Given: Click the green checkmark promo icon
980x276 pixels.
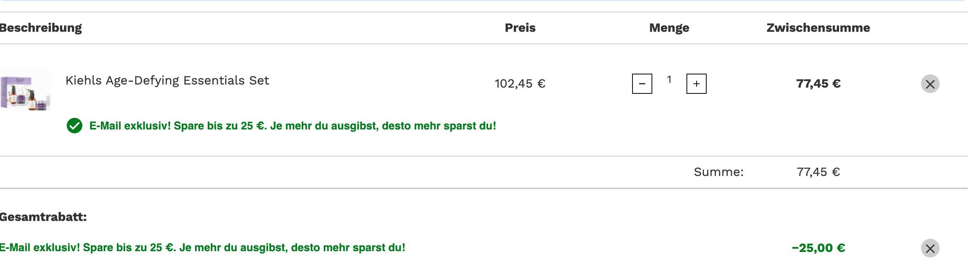Looking at the screenshot, I should point(74,126).
